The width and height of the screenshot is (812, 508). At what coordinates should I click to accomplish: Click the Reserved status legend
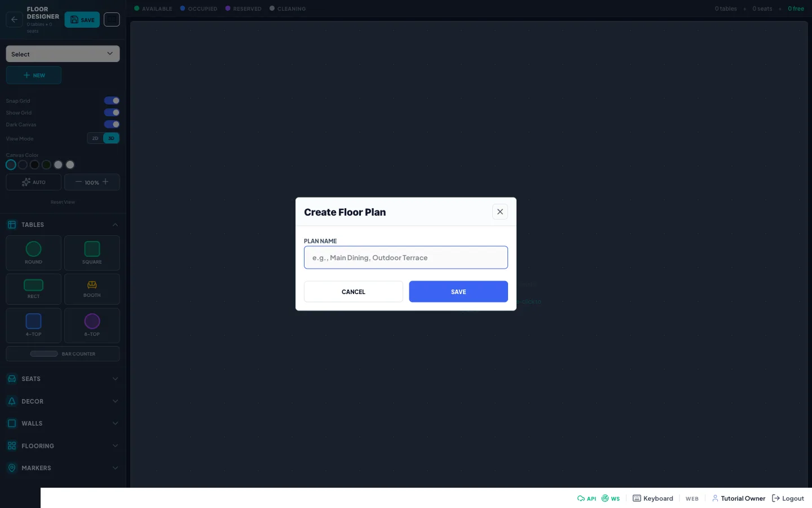point(244,8)
